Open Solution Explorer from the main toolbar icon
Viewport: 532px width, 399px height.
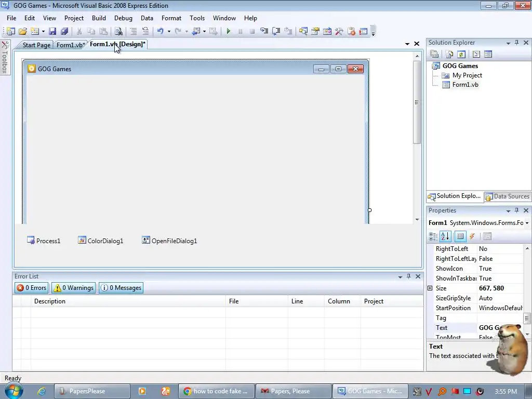click(x=303, y=31)
